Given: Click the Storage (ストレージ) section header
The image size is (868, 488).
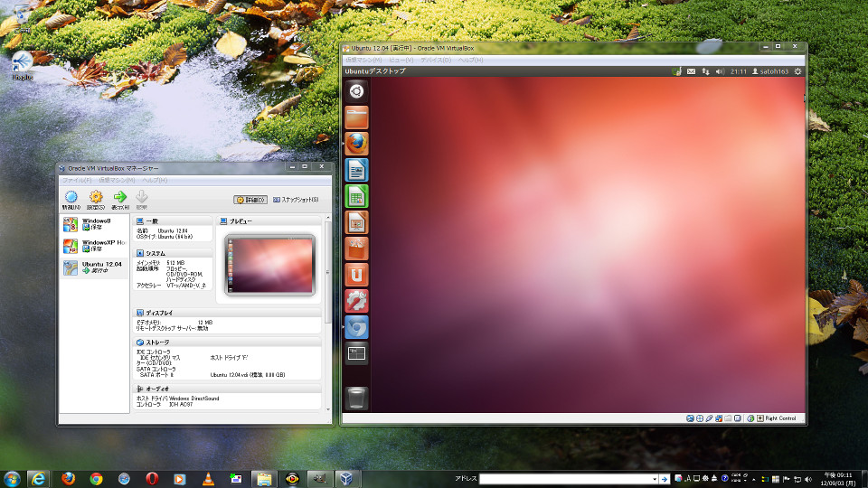Looking at the screenshot, I should click(227, 343).
